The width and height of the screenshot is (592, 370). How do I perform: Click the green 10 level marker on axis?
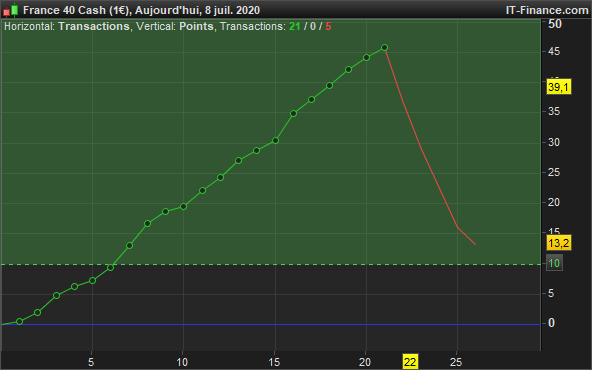[554, 263]
